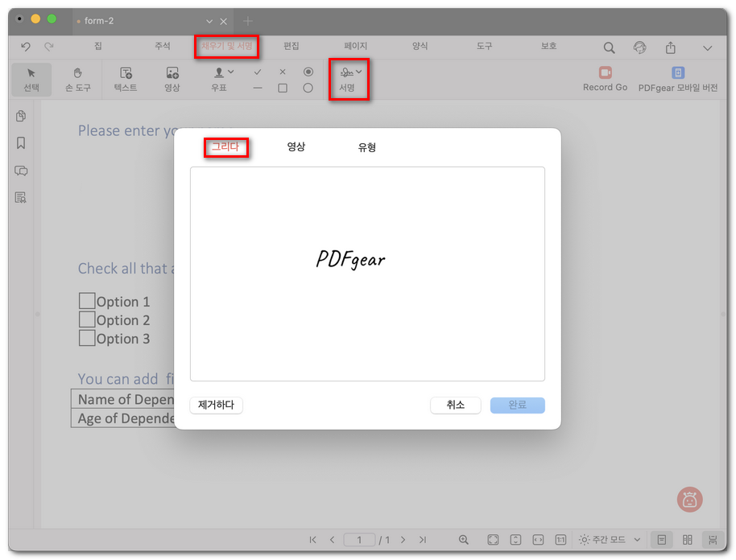
Task: Check the Option 3 checkbox
Action: [x=87, y=338]
